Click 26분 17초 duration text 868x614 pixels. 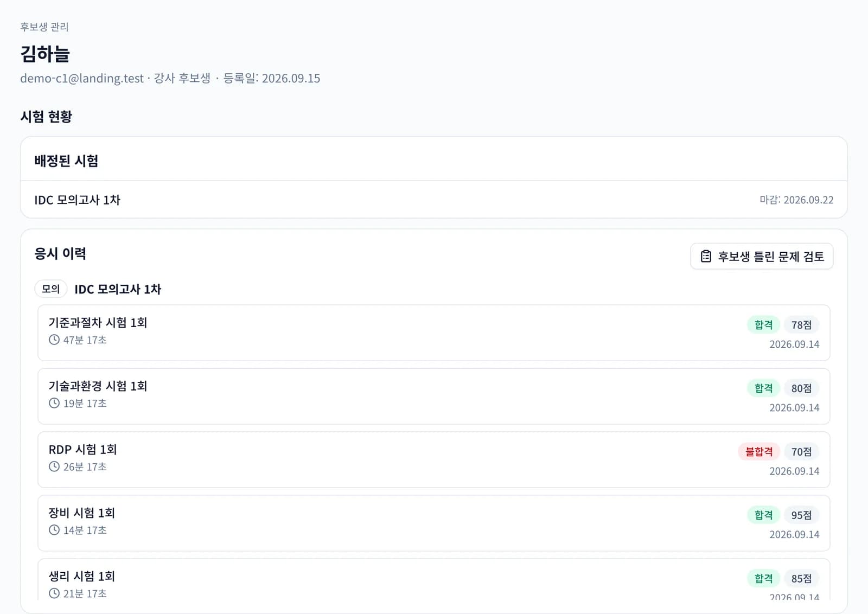click(x=85, y=467)
